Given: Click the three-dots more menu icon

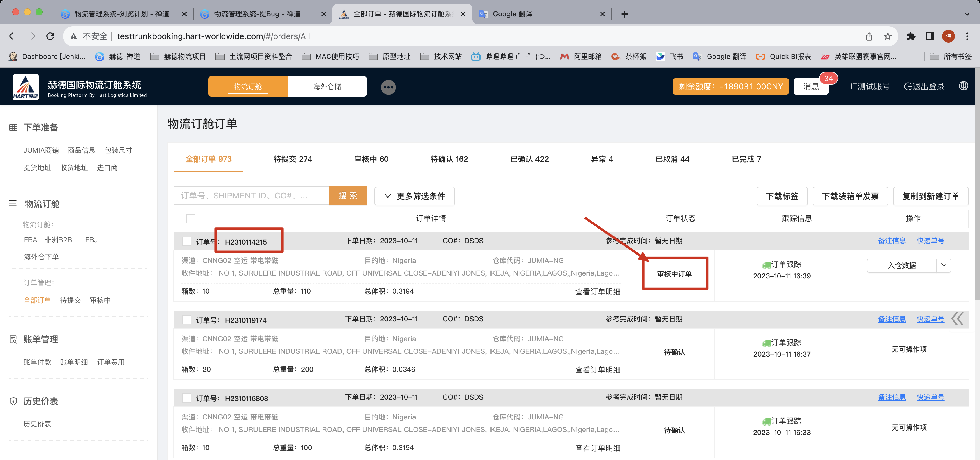Looking at the screenshot, I should click(x=388, y=87).
